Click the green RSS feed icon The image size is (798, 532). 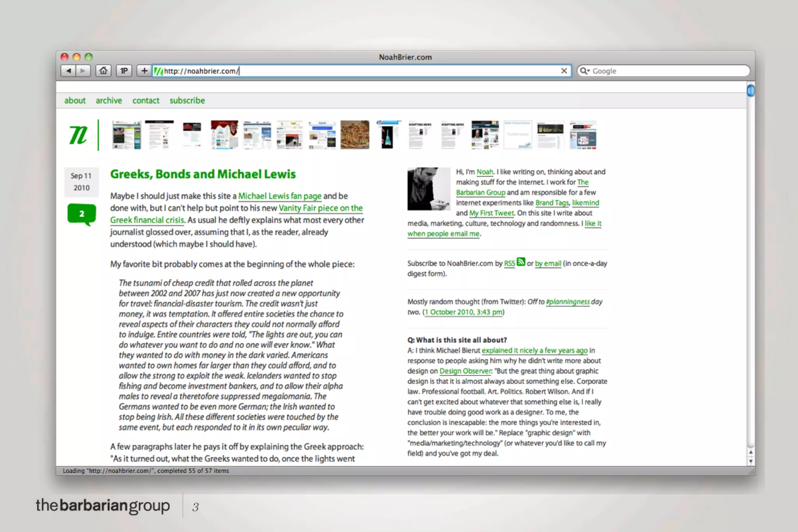pyautogui.click(x=521, y=262)
